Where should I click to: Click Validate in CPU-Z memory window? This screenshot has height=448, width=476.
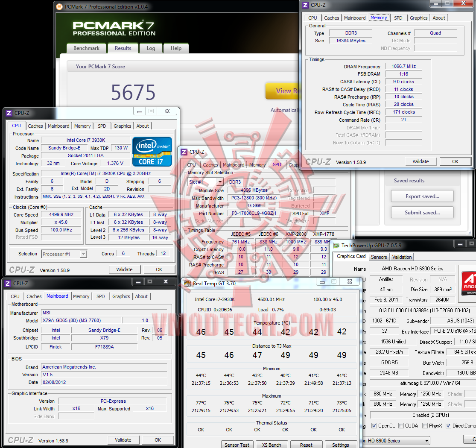(x=421, y=161)
